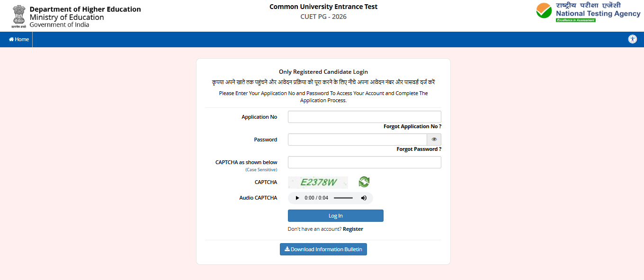Screen dimensions: 644x280
Task: Click the CUET PG - 2026 header title
Action: 323,16
